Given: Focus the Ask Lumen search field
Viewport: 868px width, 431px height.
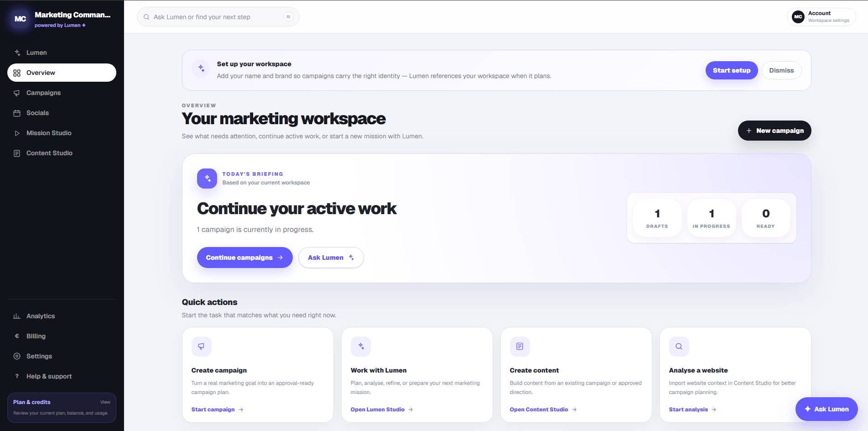Looking at the screenshot, I should click(x=218, y=17).
